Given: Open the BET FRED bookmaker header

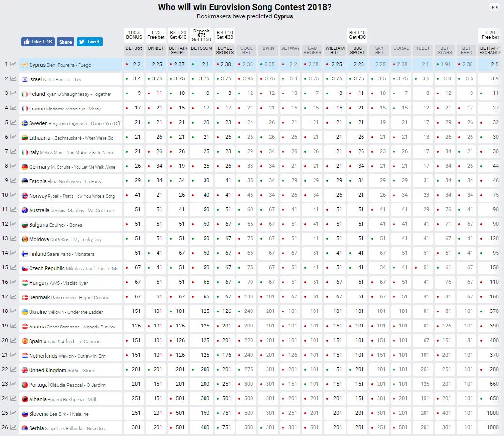Looking at the screenshot, I should pos(467,50).
